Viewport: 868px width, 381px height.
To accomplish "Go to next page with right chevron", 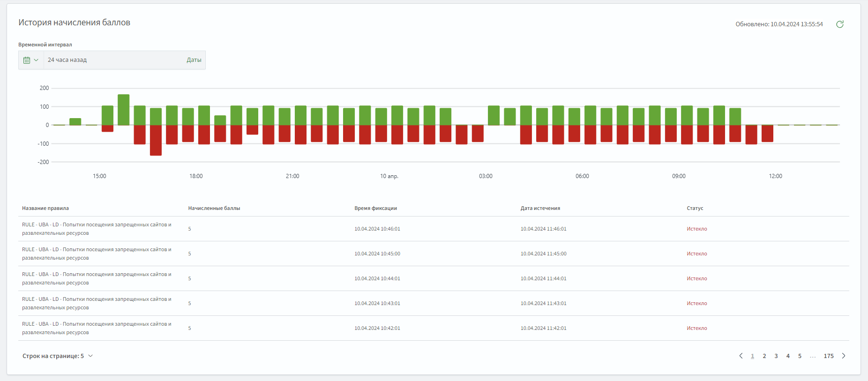I will coord(844,356).
